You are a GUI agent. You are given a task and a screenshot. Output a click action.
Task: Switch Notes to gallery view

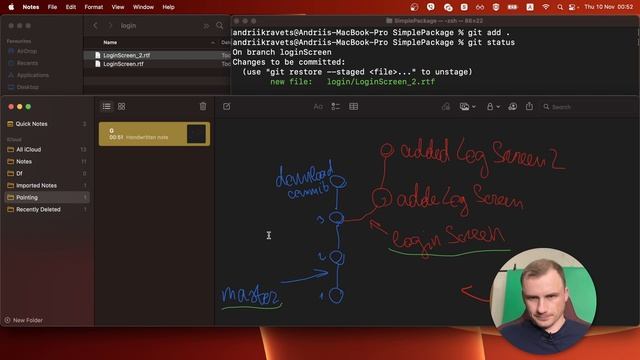click(x=122, y=107)
